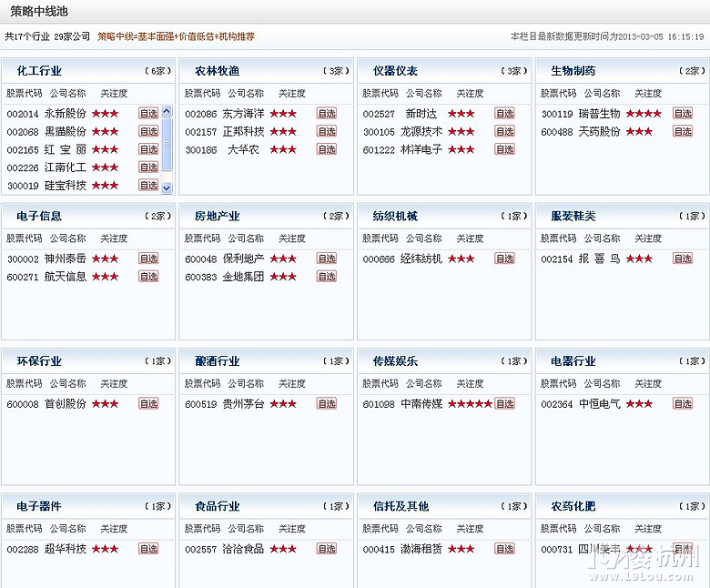Image resolution: width=710 pixels, height=588 pixels.
Task: Add 瑞普生物 300119 to 自选
Action: coord(683,113)
